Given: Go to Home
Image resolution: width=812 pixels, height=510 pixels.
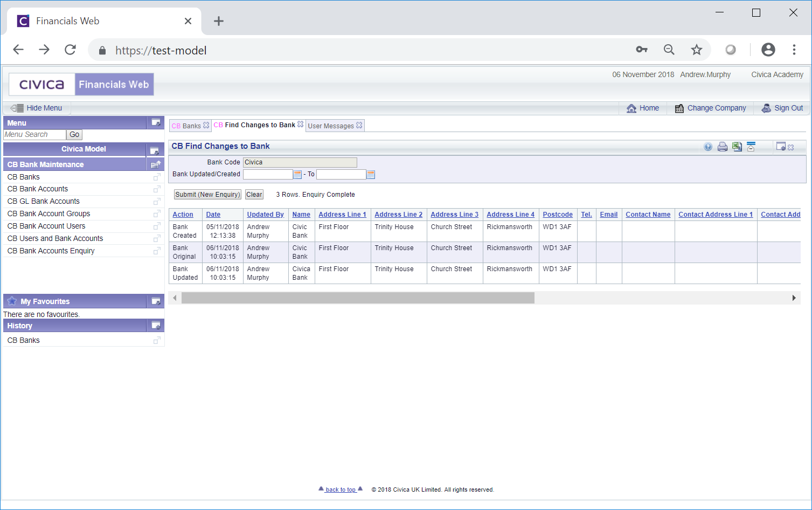Looking at the screenshot, I should pyautogui.click(x=643, y=108).
